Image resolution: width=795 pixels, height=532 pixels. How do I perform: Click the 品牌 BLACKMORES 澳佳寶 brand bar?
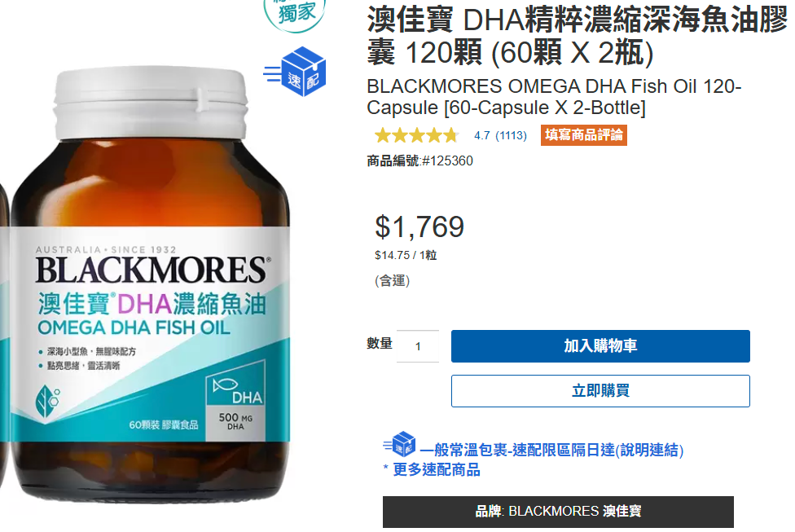pos(558,511)
